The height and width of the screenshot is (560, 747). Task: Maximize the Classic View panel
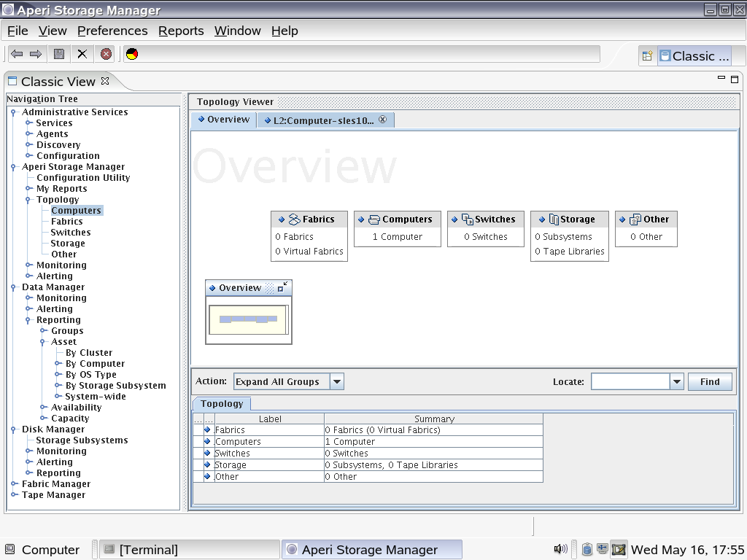735,79
